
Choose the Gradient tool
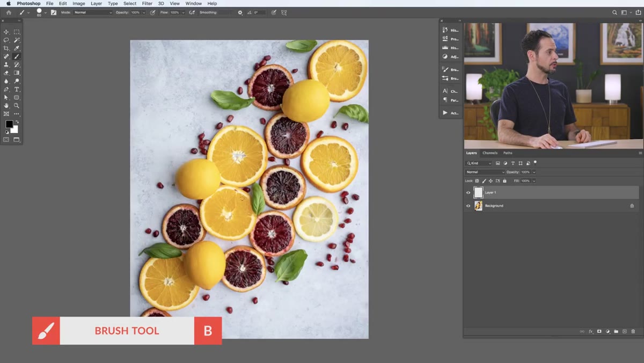coord(17,73)
